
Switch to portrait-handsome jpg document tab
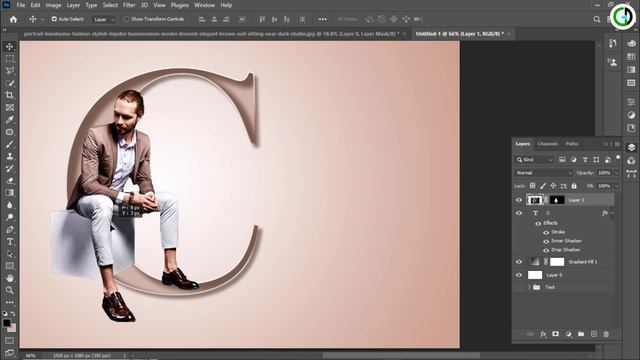click(211, 34)
